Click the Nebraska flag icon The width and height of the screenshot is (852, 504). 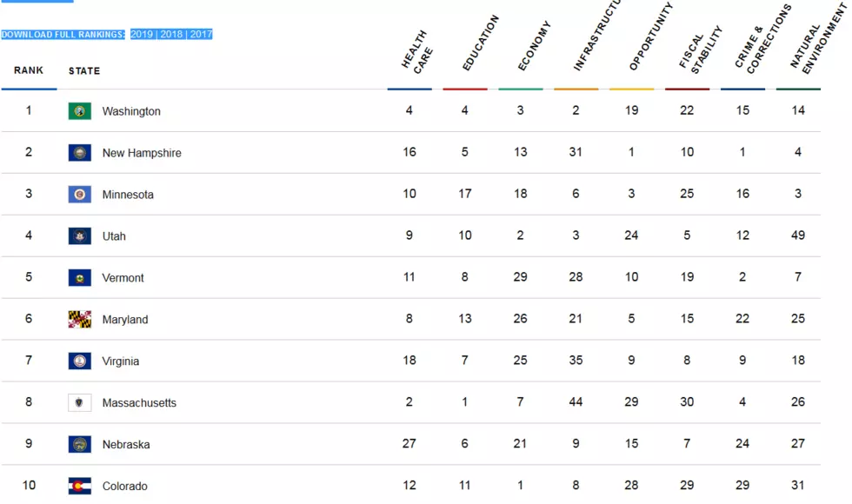point(79,444)
